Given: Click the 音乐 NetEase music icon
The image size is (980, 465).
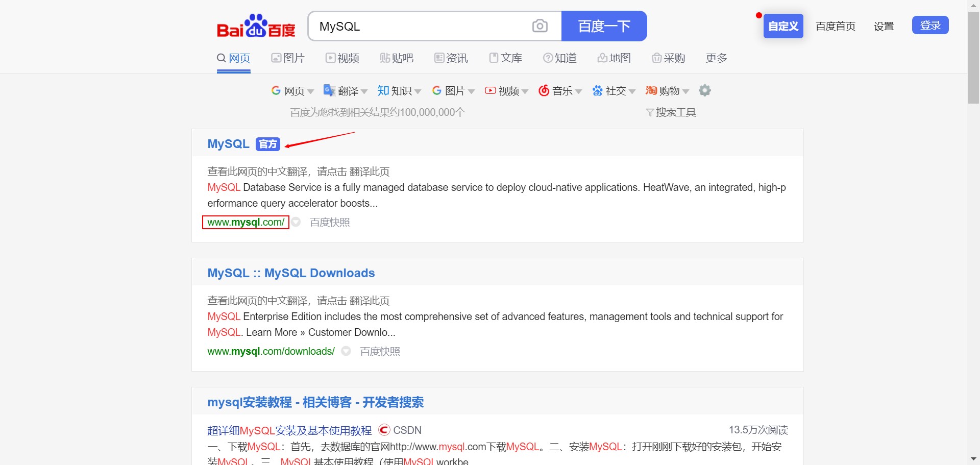Looking at the screenshot, I should point(544,90).
